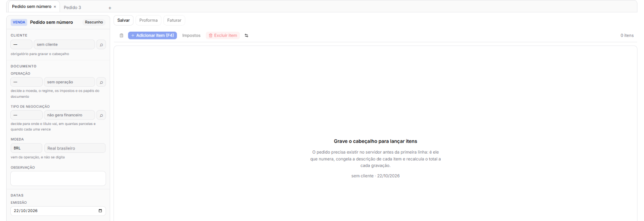
Task: Focus the Operação code field
Action: 26,82
